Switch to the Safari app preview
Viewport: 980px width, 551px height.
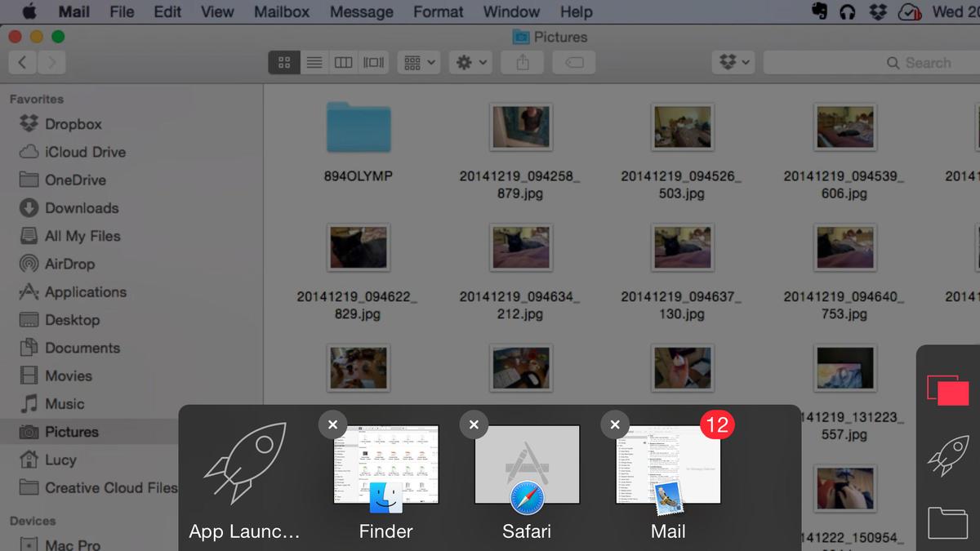tap(527, 464)
